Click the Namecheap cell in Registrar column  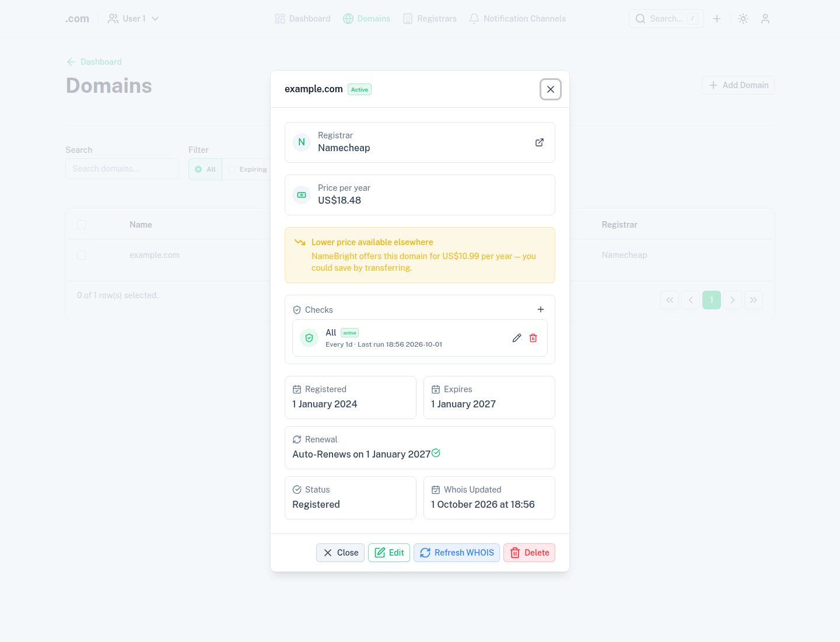coord(624,255)
